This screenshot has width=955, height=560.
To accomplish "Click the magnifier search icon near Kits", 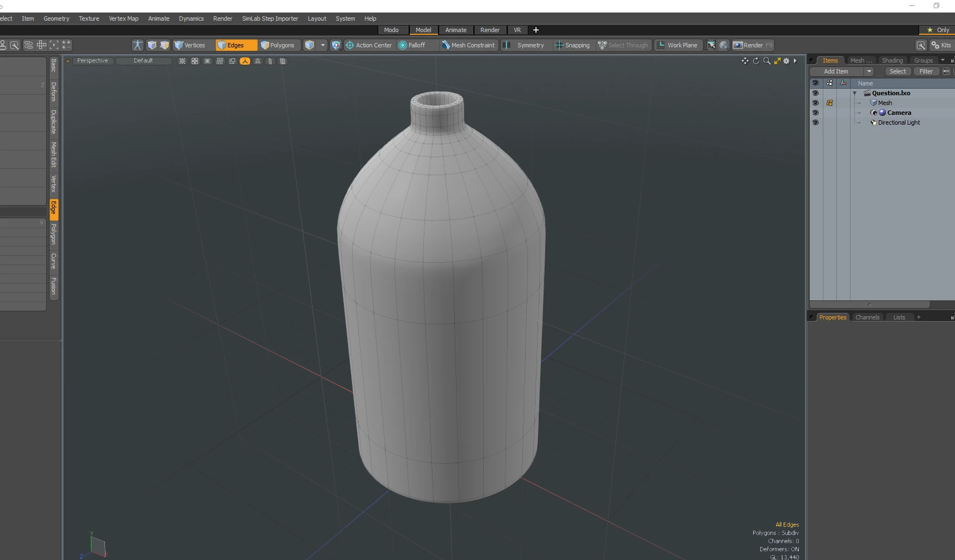I will tap(921, 45).
